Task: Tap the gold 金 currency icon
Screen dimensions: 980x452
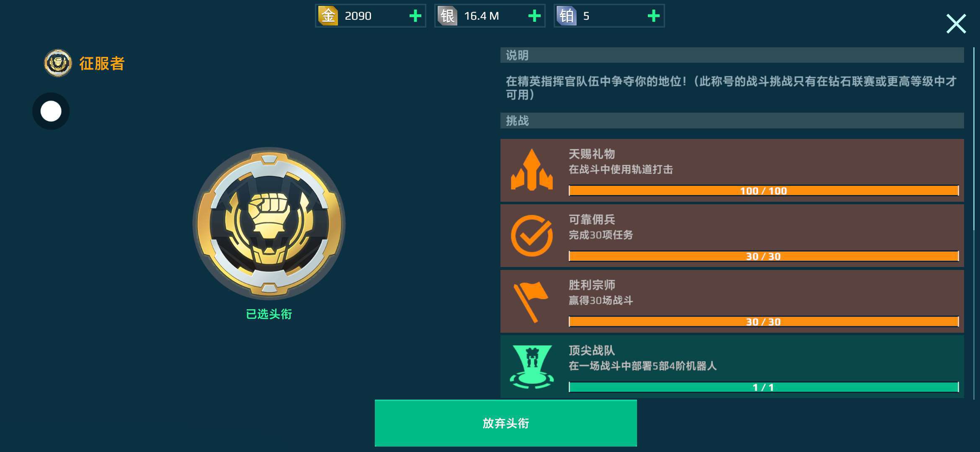Action: (328, 16)
